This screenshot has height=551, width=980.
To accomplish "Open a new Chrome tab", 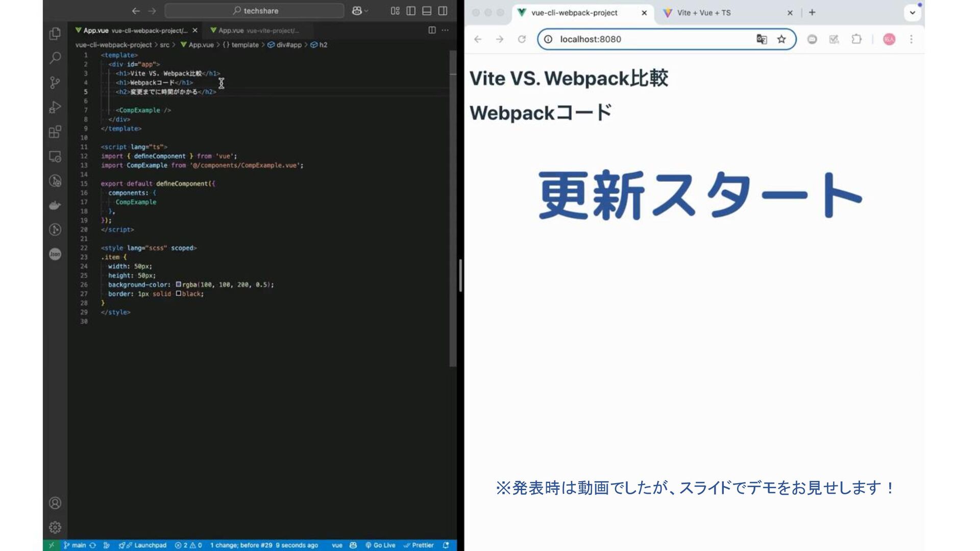I will tap(812, 12).
